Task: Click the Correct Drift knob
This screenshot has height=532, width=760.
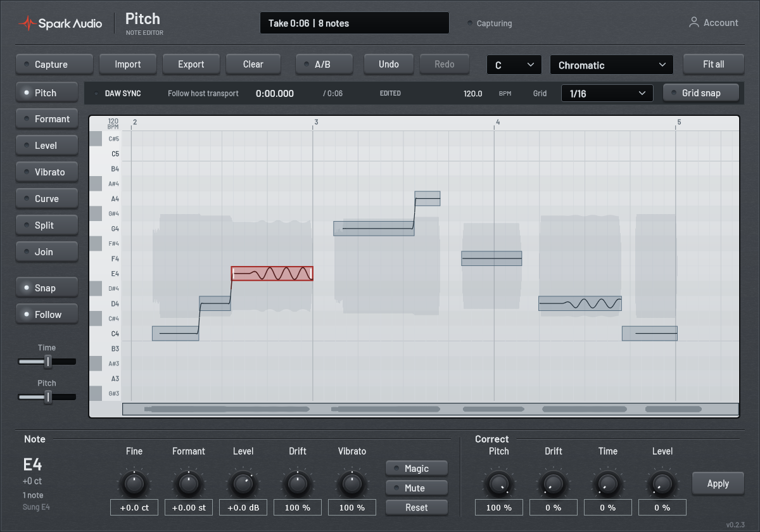Action: click(553, 484)
